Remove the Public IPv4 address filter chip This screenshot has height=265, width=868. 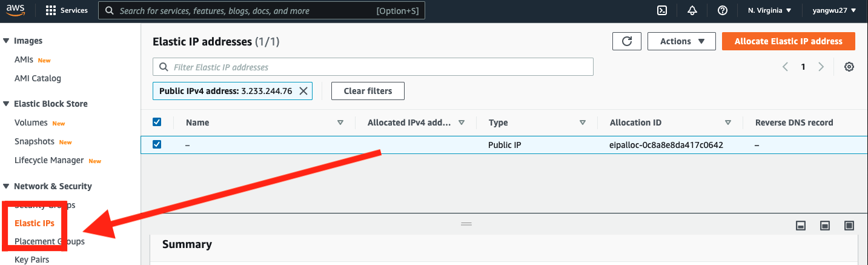pyautogui.click(x=303, y=91)
